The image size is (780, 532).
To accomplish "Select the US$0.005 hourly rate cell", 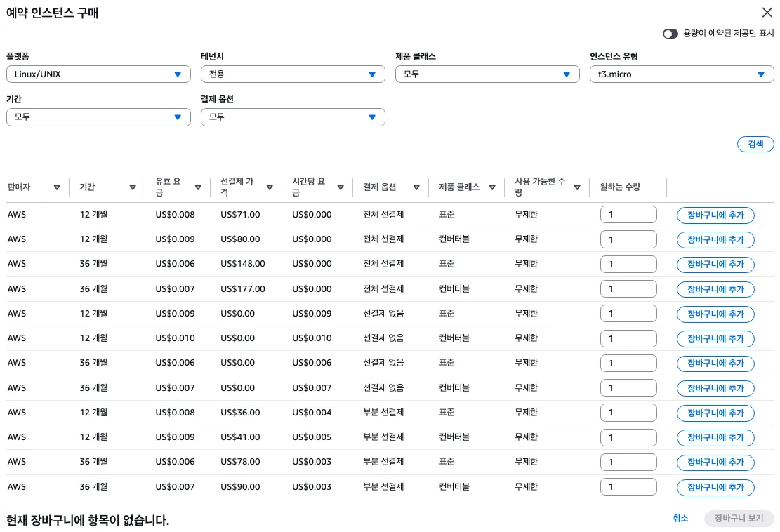I will tap(312, 437).
